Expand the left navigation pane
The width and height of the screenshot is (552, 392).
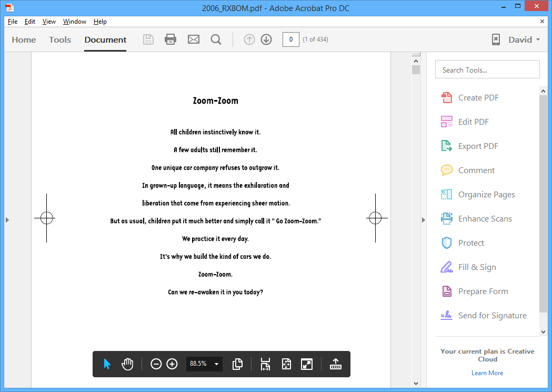click(x=7, y=220)
